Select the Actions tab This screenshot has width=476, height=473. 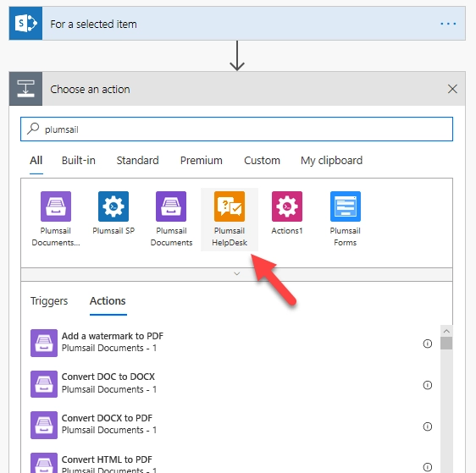point(108,301)
